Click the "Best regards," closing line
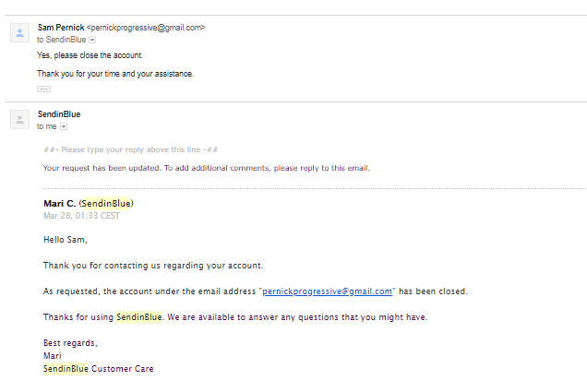The height and width of the screenshot is (392, 587). (x=70, y=343)
